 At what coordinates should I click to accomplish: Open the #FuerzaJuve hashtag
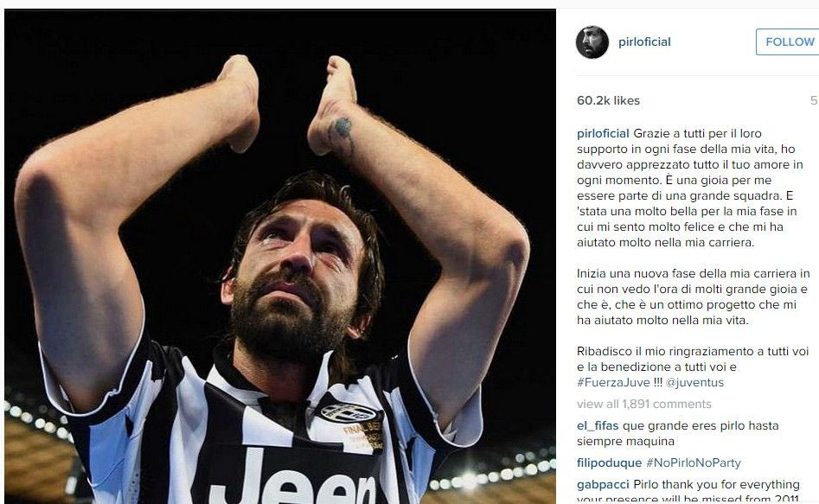(613, 382)
